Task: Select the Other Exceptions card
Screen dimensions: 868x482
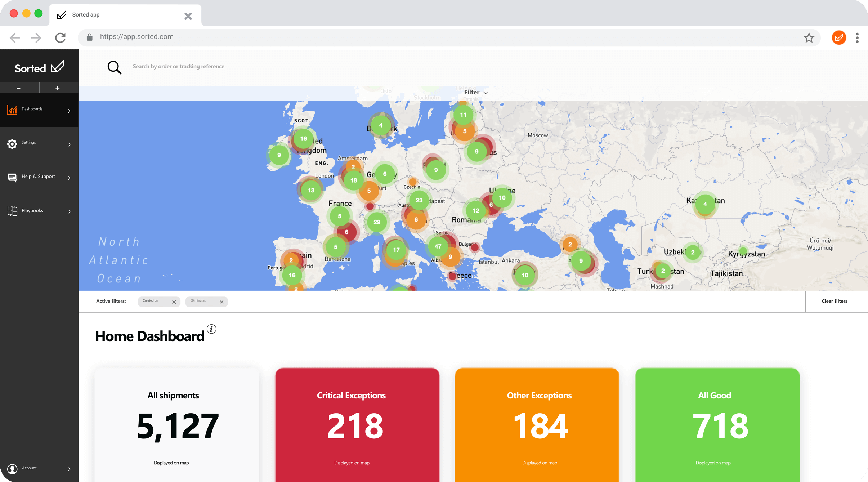Action: (537, 425)
